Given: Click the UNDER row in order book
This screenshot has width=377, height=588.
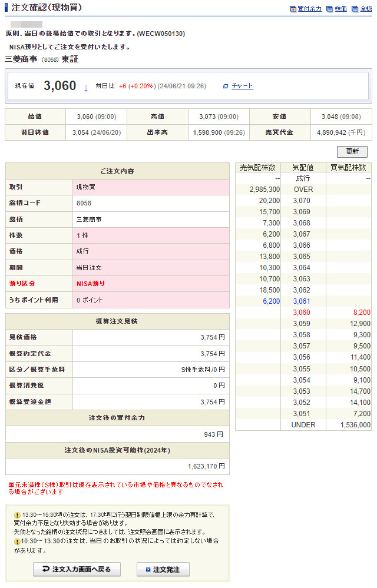Looking at the screenshot, I should [303, 424].
